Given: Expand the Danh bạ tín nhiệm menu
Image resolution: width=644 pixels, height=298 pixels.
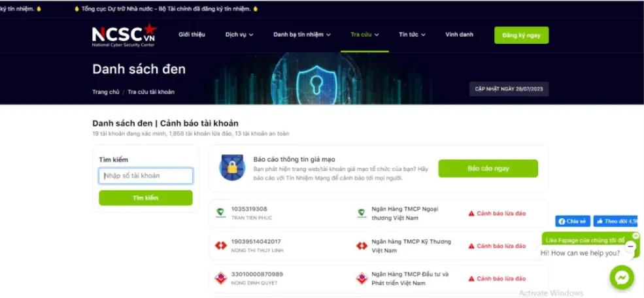Looking at the screenshot, I should click(302, 35).
